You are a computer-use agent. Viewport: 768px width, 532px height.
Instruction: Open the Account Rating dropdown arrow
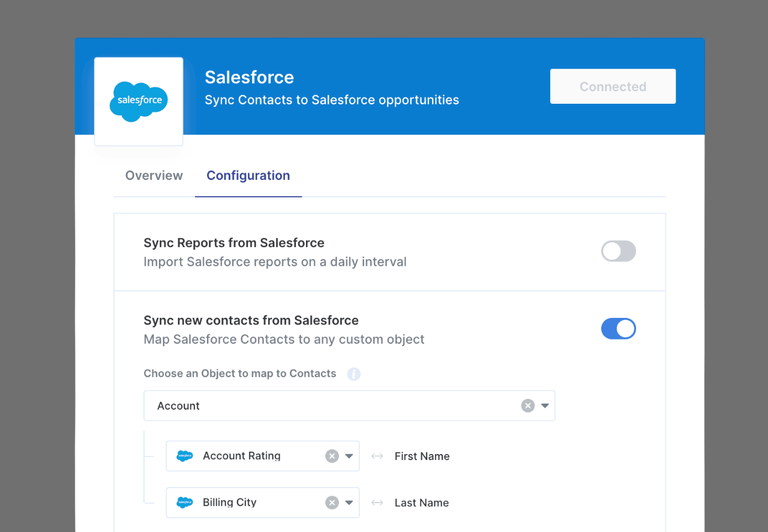pos(349,456)
